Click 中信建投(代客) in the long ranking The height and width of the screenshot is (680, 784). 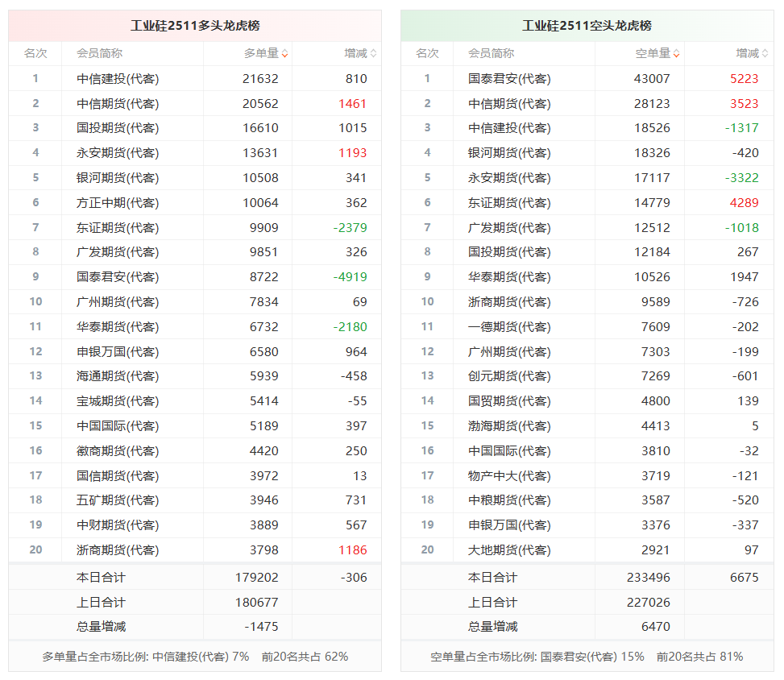coord(118,78)
